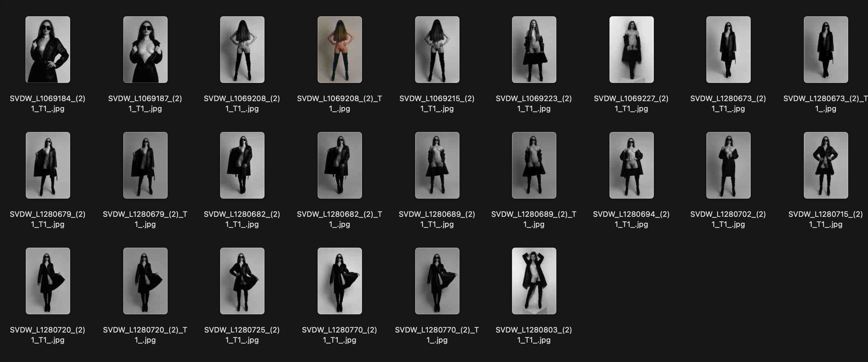This screenshot has height=362, width=868.
Task: Select thumbnail of SVDW_L1280702_(2)1_T1_.jpg
Action: [728, 165]
